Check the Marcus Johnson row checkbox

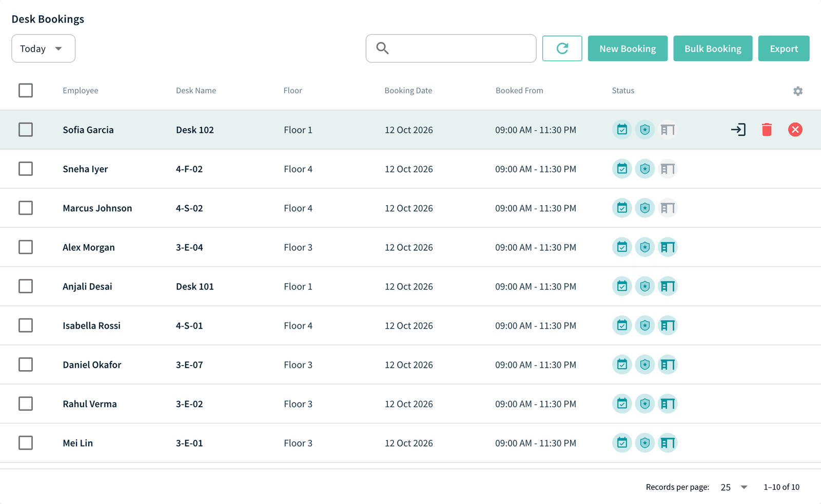26,208
